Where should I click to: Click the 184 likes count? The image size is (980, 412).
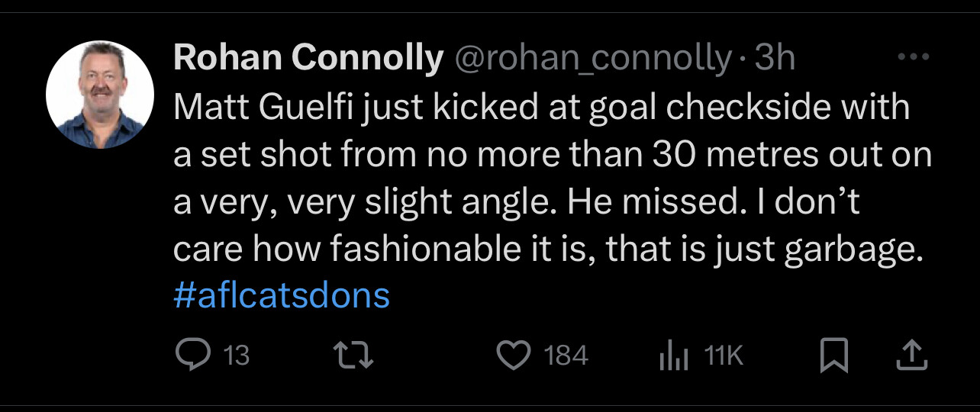[x=566, y=356]
